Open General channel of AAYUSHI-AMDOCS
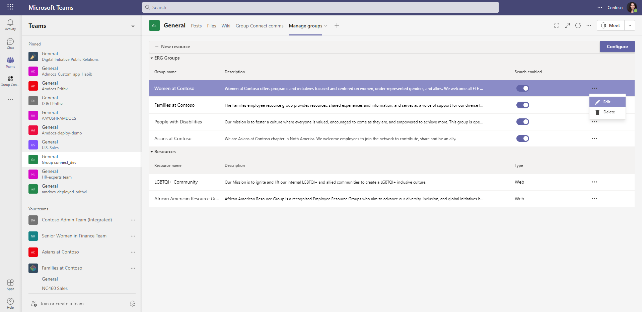This screenshot has height=312, width=644. point(82,115)
